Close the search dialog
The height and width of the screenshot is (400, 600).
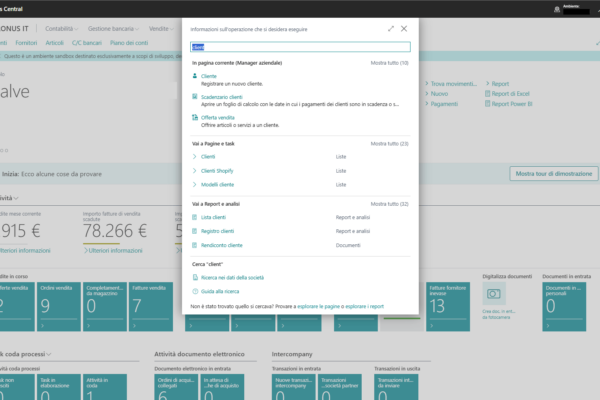(404, 29)
